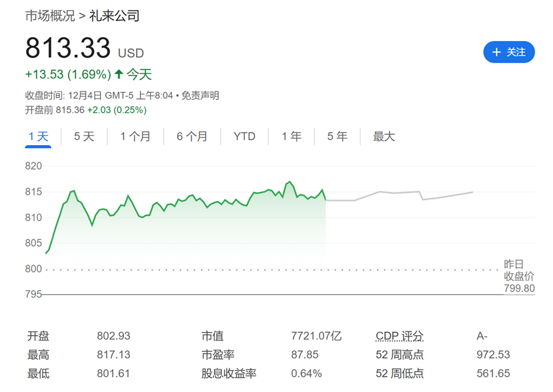
Task: Switch to the 5 天 range tab
Action: tap(84, 137)
